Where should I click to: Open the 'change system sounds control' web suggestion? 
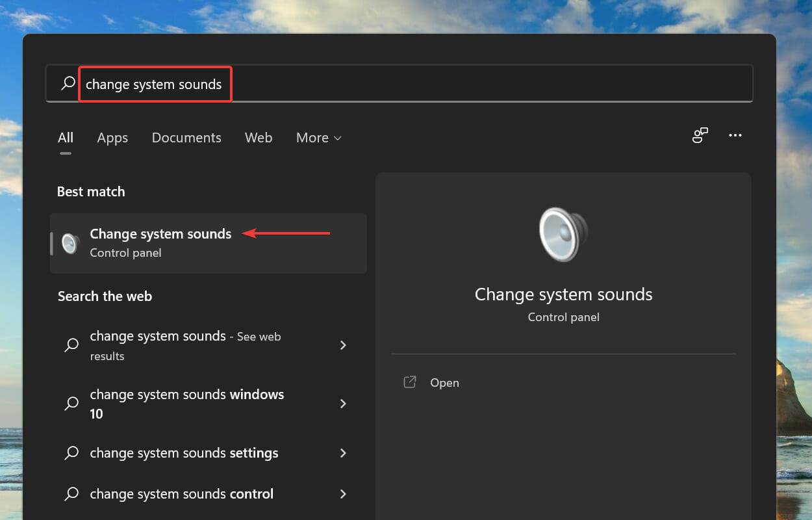tap(181, 494)
